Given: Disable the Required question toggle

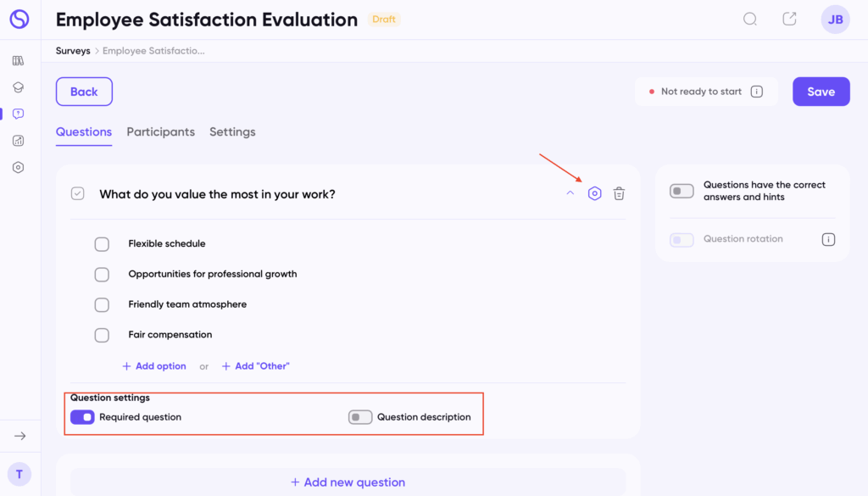Looking at the screenshot, I should click(x=82, y=417).
